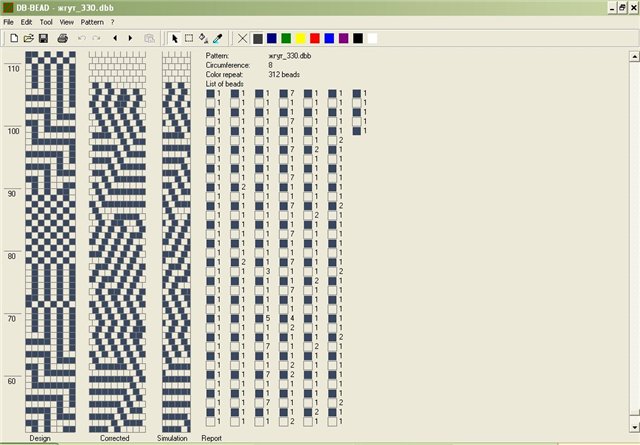Screen dimensions: 640x445
Task: Click the Redo arrow icon
Action: pos(96,38)
